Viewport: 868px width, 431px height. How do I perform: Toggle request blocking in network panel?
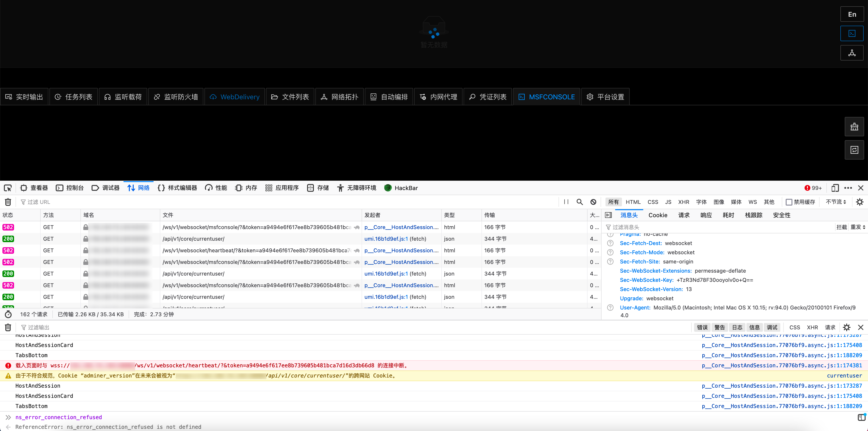click(x=593, y=201)
